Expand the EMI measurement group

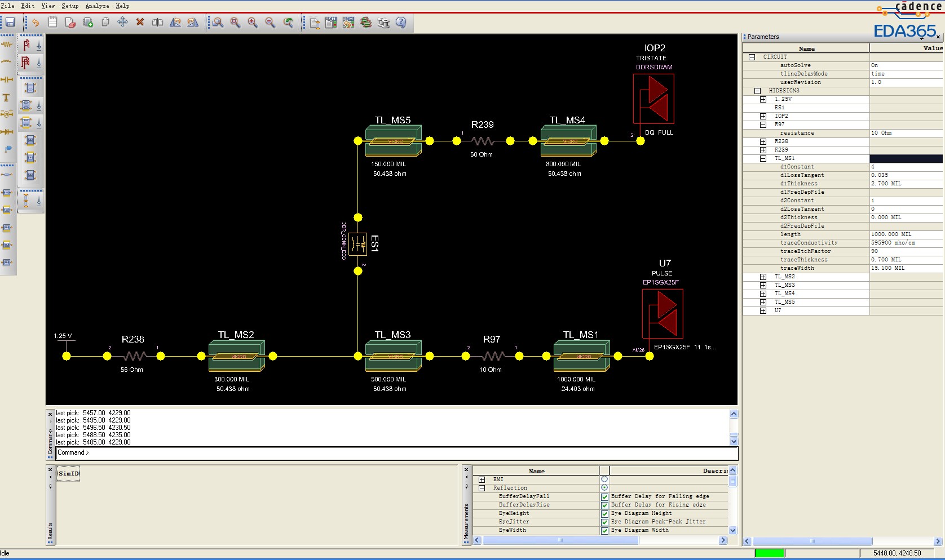coord(482,479)
